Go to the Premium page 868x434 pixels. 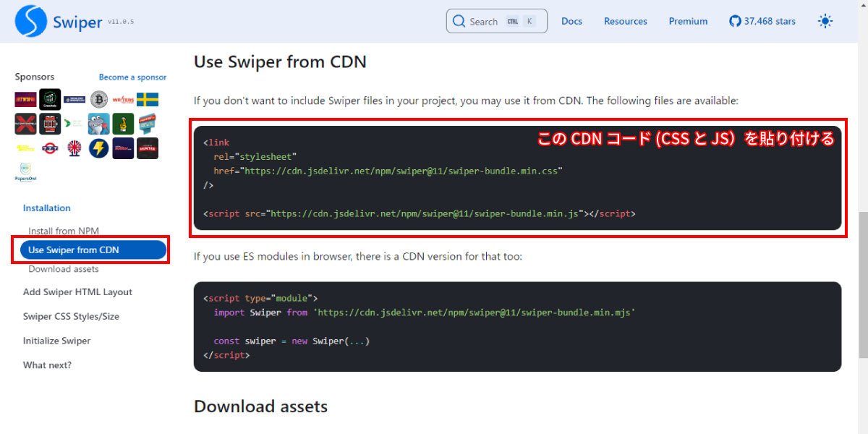[688, 21]
